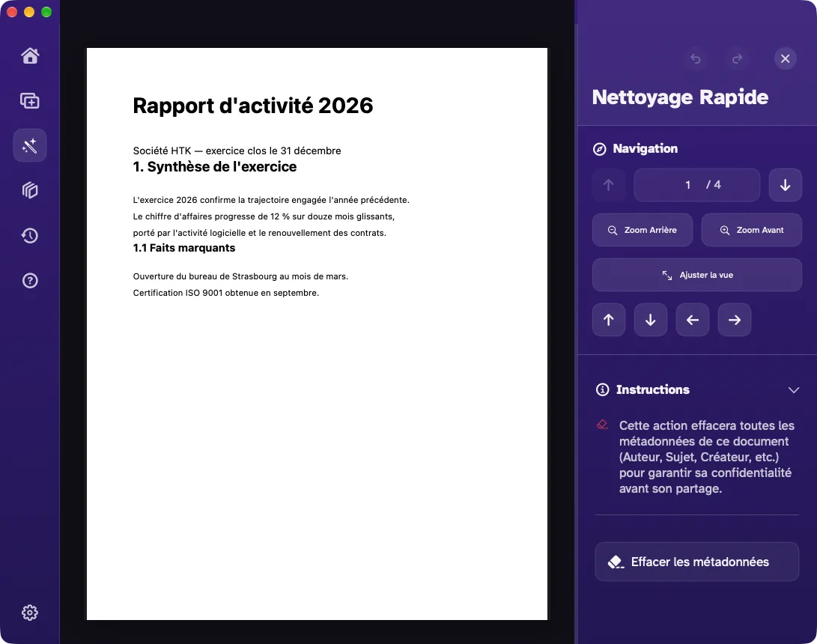Click the Zoom Arrière button
The image size is (817, 644).
click(643, 230)
